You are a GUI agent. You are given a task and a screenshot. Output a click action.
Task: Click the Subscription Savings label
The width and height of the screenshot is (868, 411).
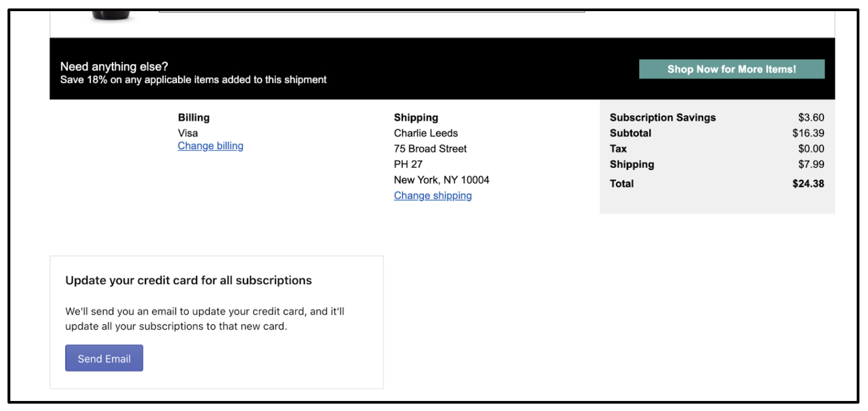pyautogui.click(x=662, y=118)
